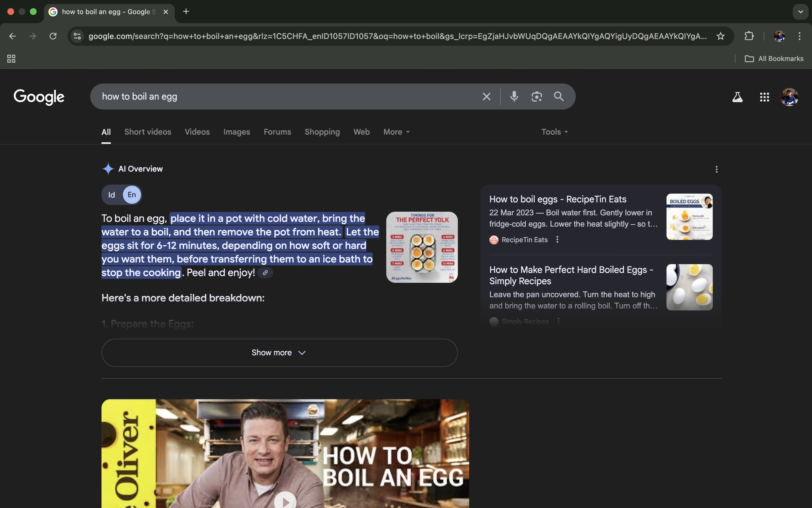Open the Tools dropdown

click(555, 132)
